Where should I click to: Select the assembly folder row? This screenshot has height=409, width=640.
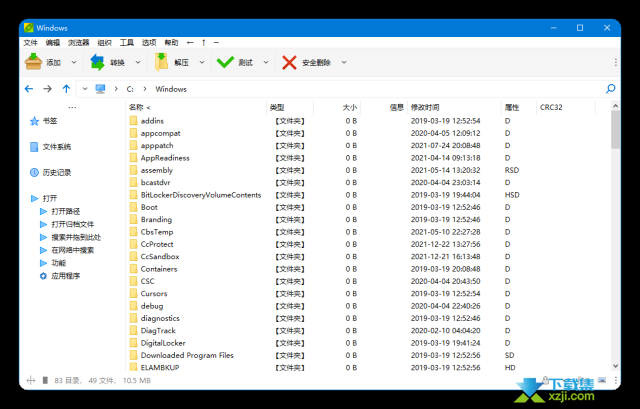point(367,170)
